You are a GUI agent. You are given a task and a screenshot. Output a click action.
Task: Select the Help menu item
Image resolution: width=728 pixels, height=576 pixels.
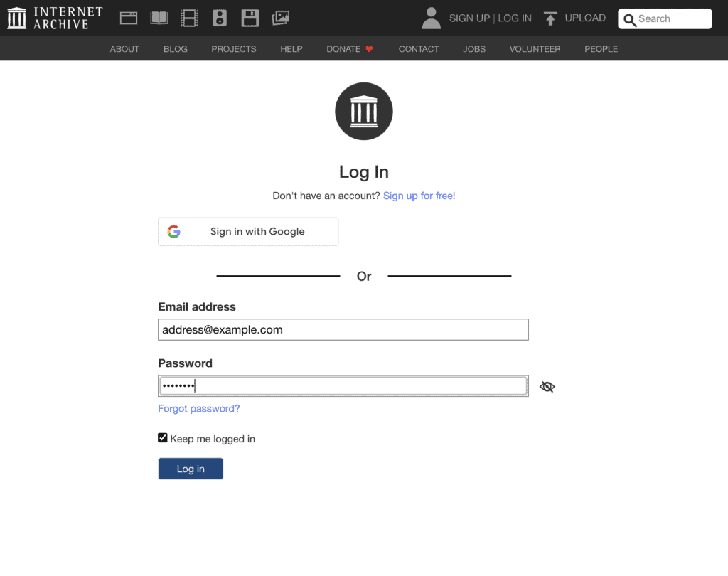pos(291,49)
